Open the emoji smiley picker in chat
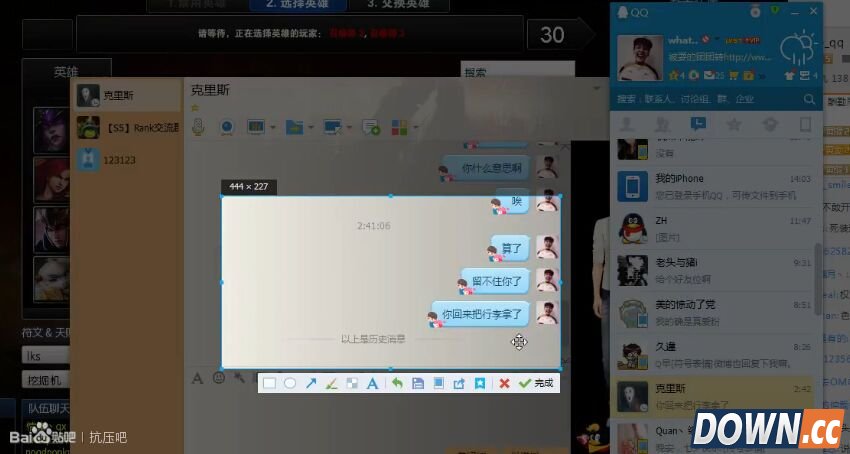The height and width of the screenshot is (454, 850). (x=218, y=378)
